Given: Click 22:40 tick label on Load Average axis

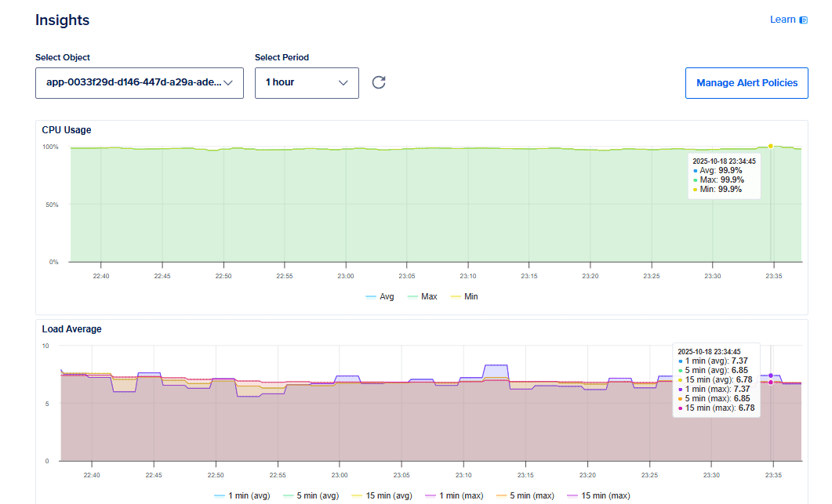Looking at the screenshot, I should pyautogui.click(x=92, y=475).
